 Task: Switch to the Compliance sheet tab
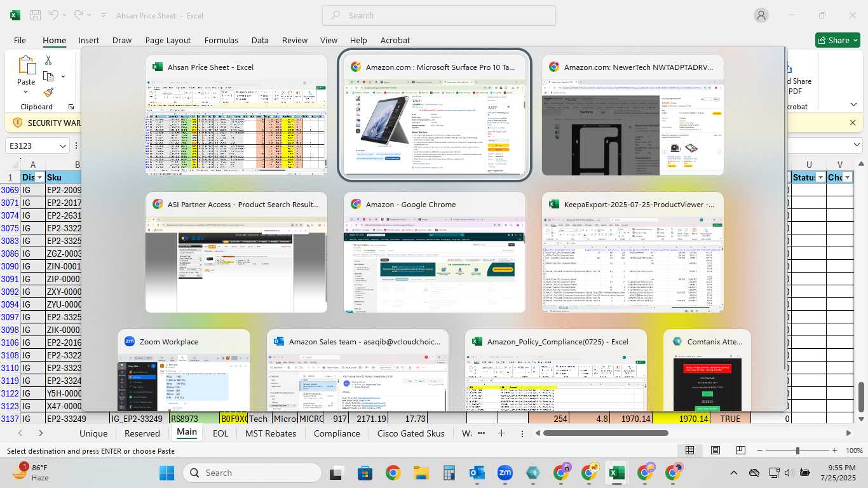[337, 433]
